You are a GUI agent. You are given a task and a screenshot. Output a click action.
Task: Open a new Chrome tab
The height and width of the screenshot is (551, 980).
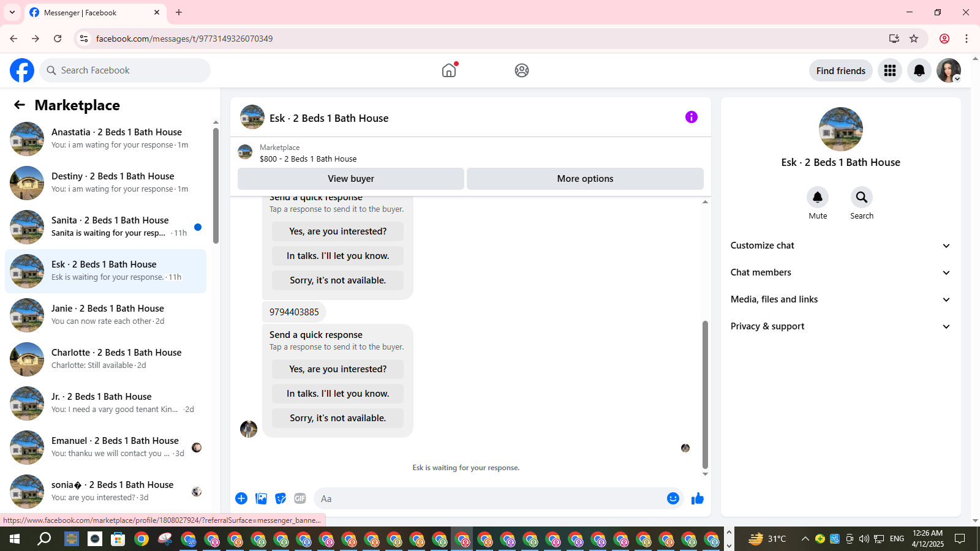click(x=179, y=12)
